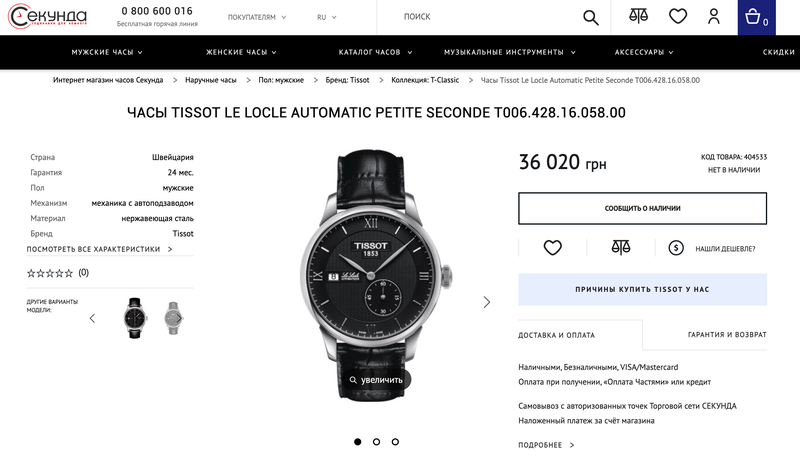Open the user account icon

point(713,16)
